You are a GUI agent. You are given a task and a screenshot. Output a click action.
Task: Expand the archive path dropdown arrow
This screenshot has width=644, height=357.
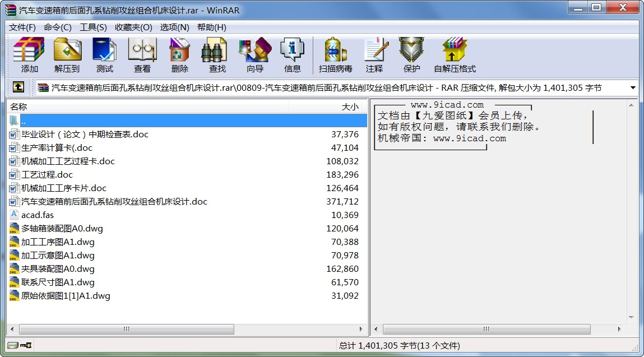pyautogui.click(x=633, y=88)
